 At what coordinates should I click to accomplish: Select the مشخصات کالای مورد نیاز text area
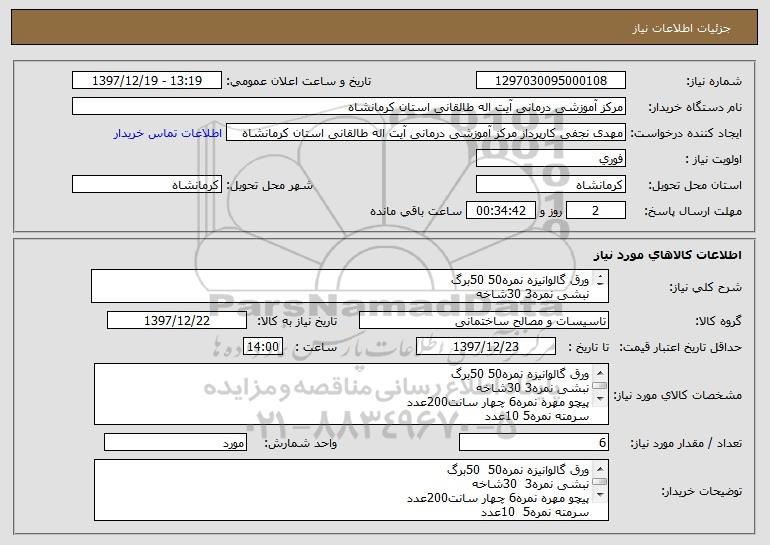pos(351,394)
